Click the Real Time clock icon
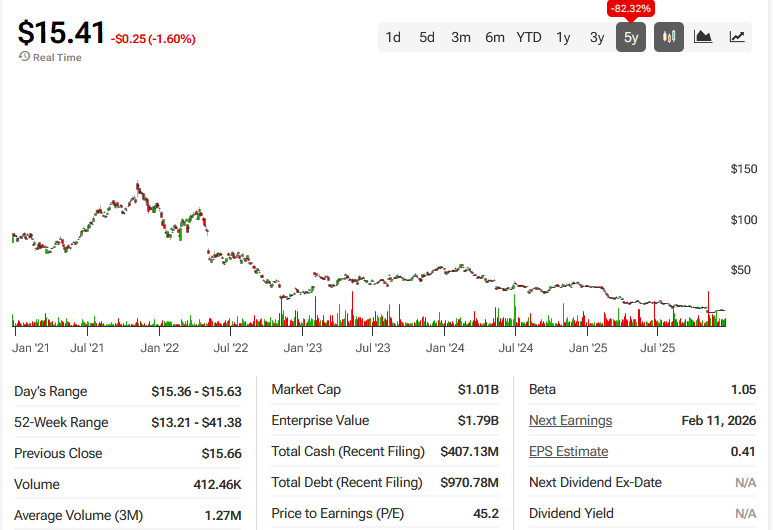773x530 pixels. pos(24,57)
